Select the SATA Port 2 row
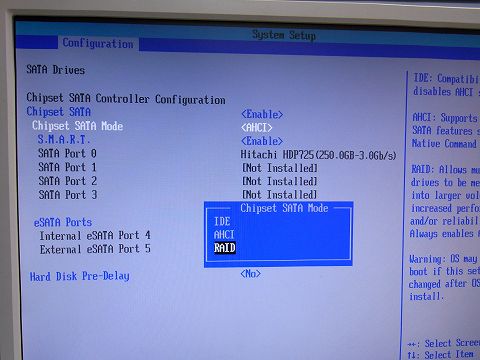The image size is (480, 360). 68,181
